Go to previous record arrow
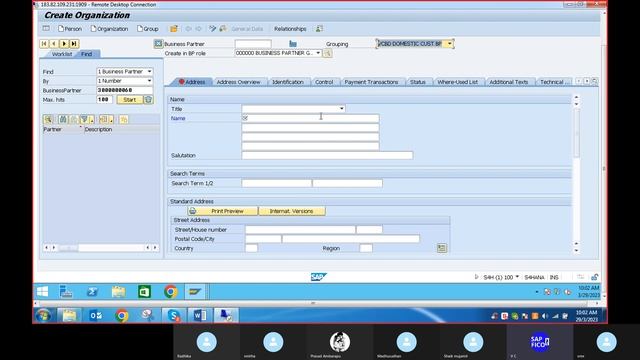This screenshot has width=640, height=360. pos(54,44)
